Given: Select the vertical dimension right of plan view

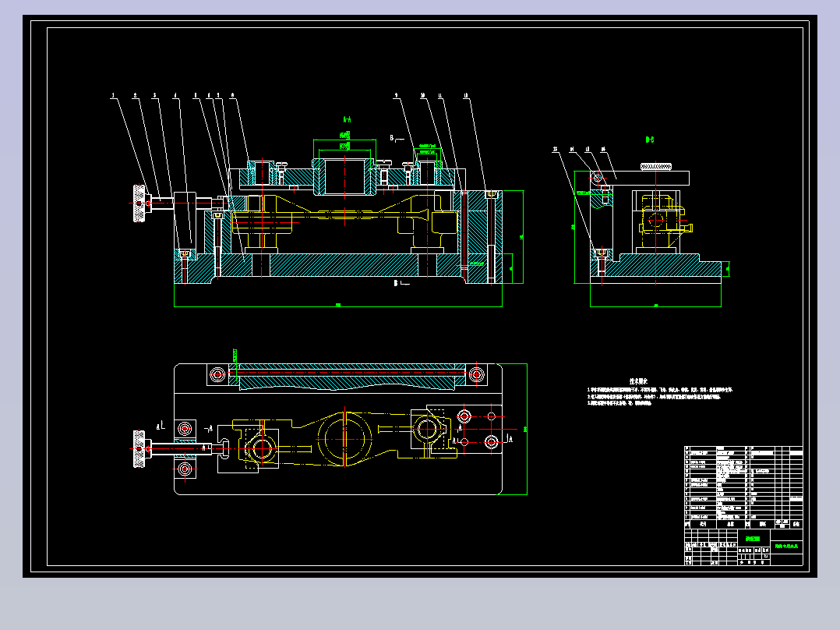Looking at the screenshot, I should coord(527,429).
